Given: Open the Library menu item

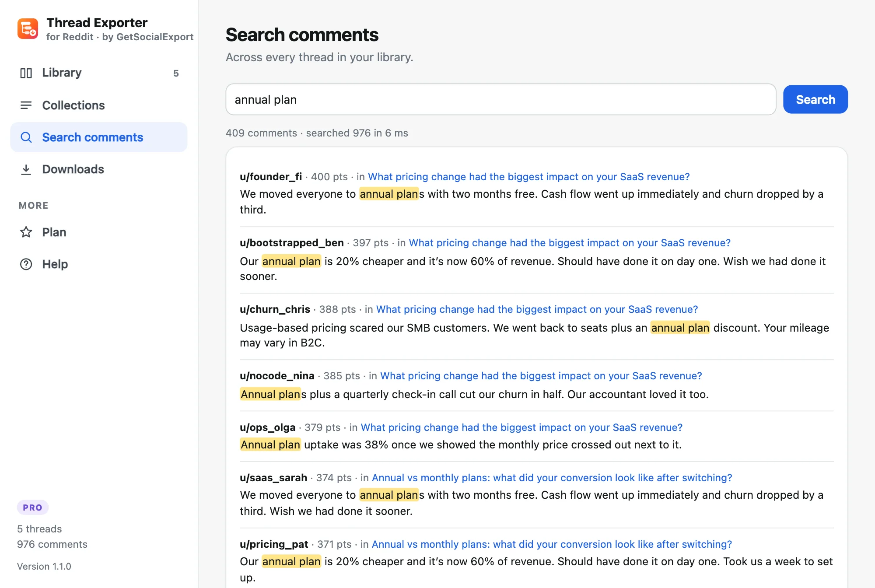Looking at the screenshot, I should point(99,73).
